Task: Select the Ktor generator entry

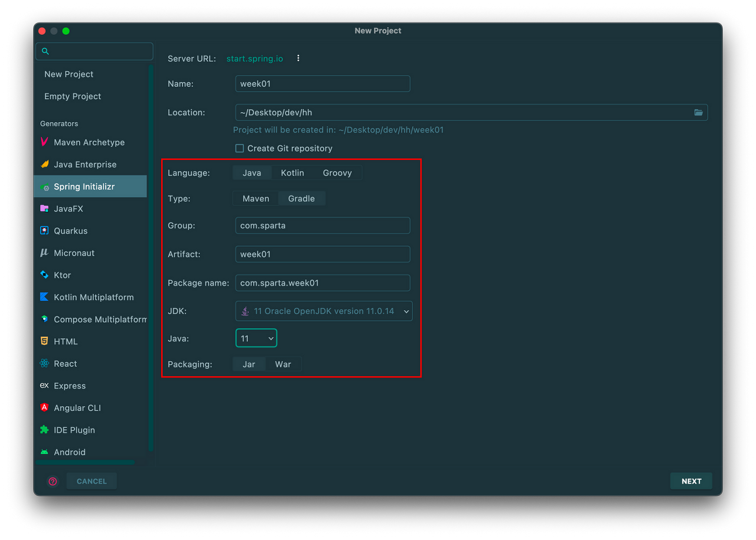Action: point(91,275)
